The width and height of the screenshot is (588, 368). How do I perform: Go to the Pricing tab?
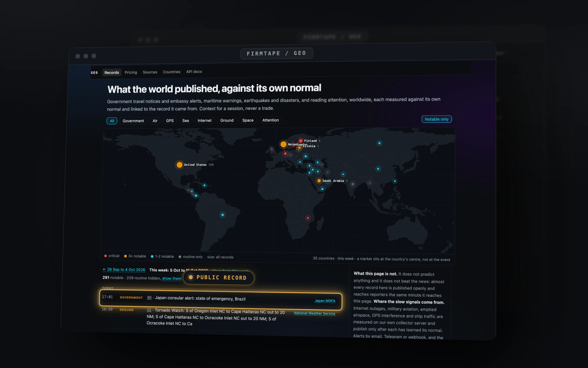coord(131,72)
